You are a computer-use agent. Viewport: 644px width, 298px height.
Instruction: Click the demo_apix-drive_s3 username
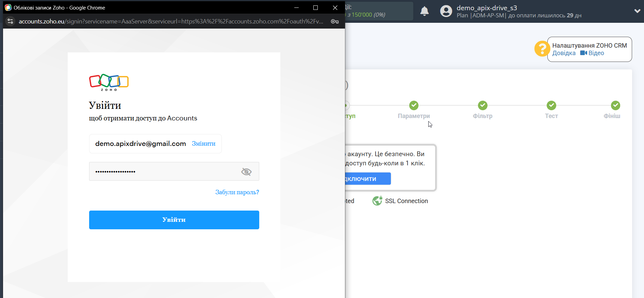(x=486, y=8)
